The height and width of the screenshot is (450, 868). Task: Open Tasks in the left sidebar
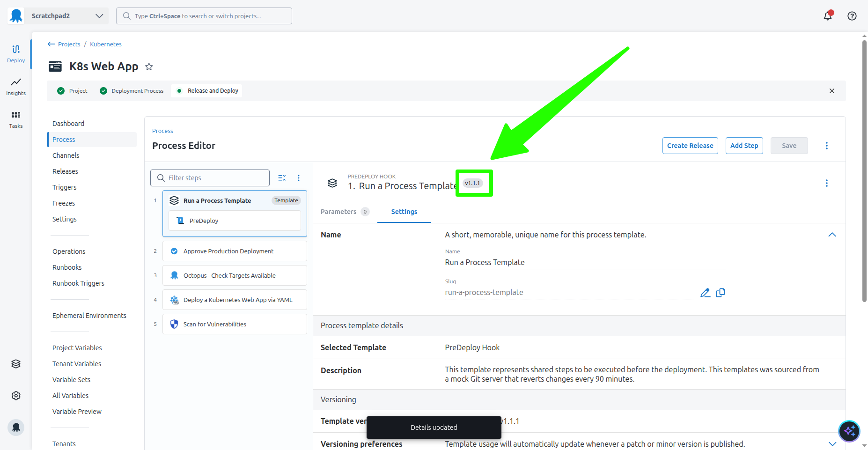click(x=16, y=119)
